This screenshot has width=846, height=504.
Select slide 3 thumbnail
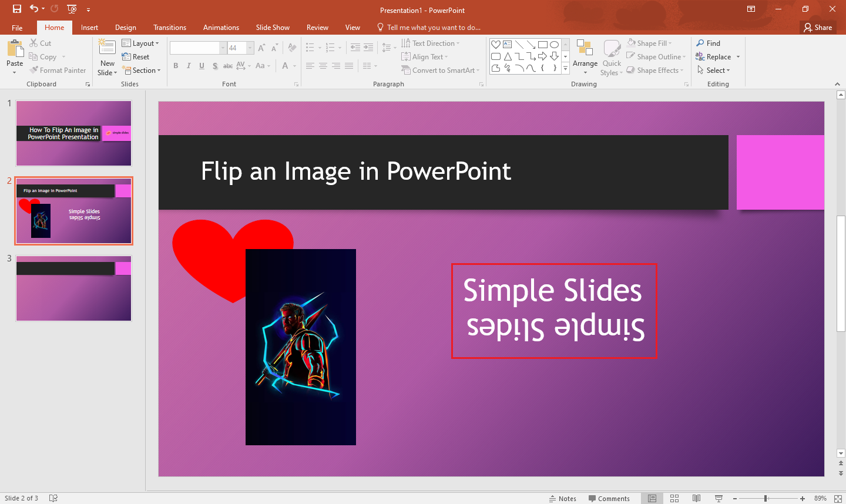[73, 288]
